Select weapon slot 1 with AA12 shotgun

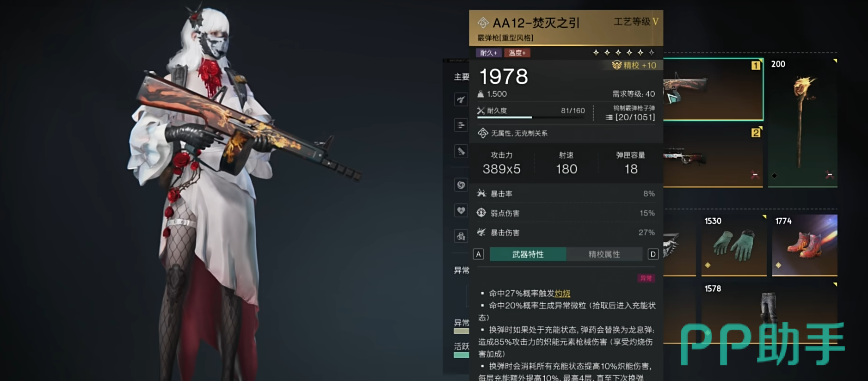point(713,89)
